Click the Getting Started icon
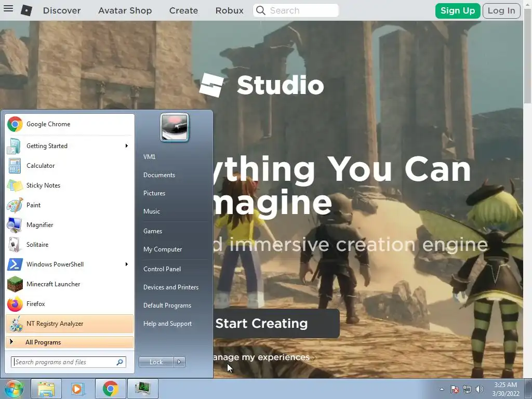The height and width of the screenshot is (399, 532). pyautogui.click(x=15, y=146)
